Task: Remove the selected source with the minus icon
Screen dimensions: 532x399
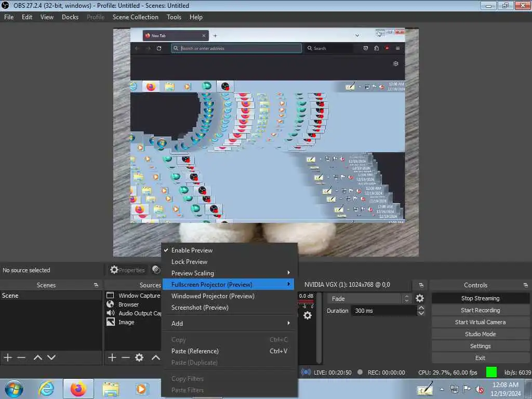Action: click(126, 357)
